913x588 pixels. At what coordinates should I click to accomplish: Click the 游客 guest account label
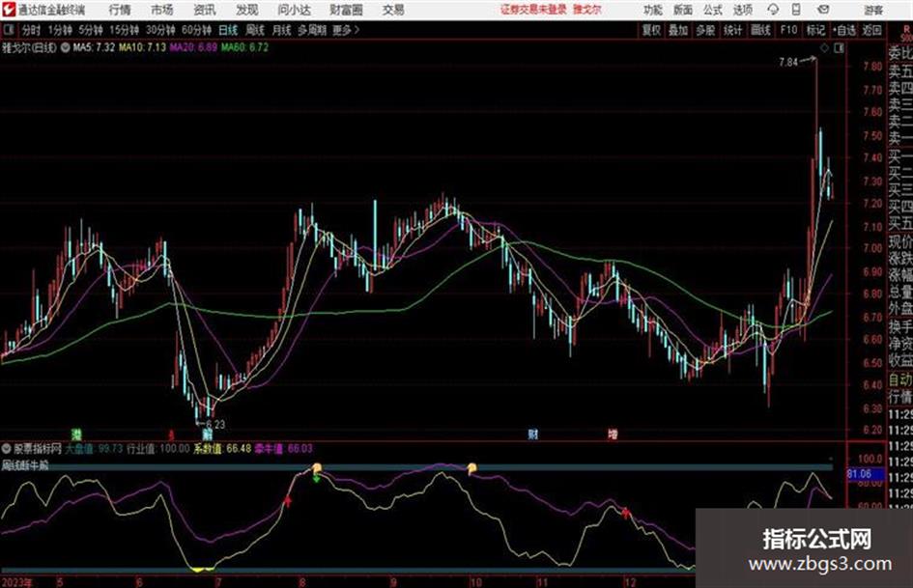872,10
